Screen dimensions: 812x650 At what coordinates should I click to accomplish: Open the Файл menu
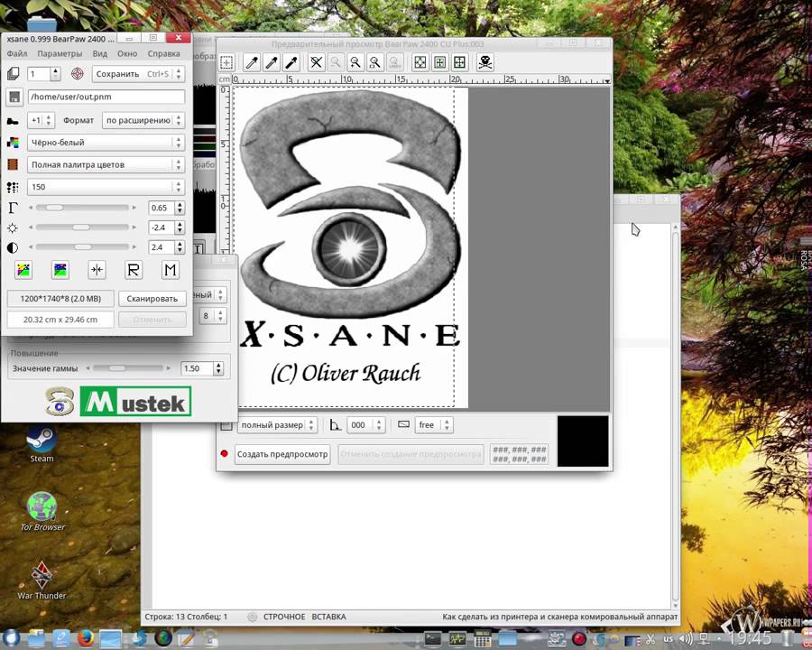click(17, 53)
